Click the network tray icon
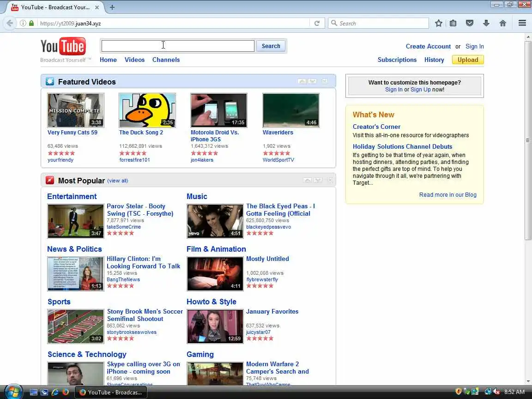Image resolution: width=532 pixels, height=399 pixels. point(488,392)
